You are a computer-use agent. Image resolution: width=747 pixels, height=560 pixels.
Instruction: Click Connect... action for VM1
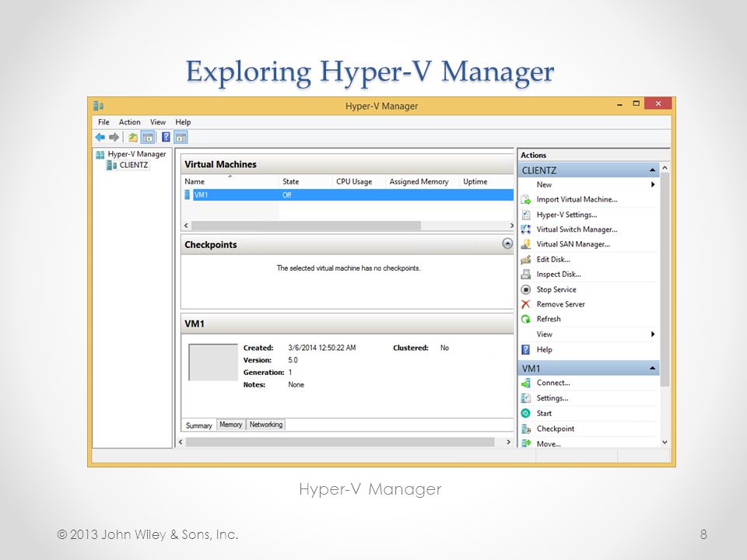tap(553, 383)
